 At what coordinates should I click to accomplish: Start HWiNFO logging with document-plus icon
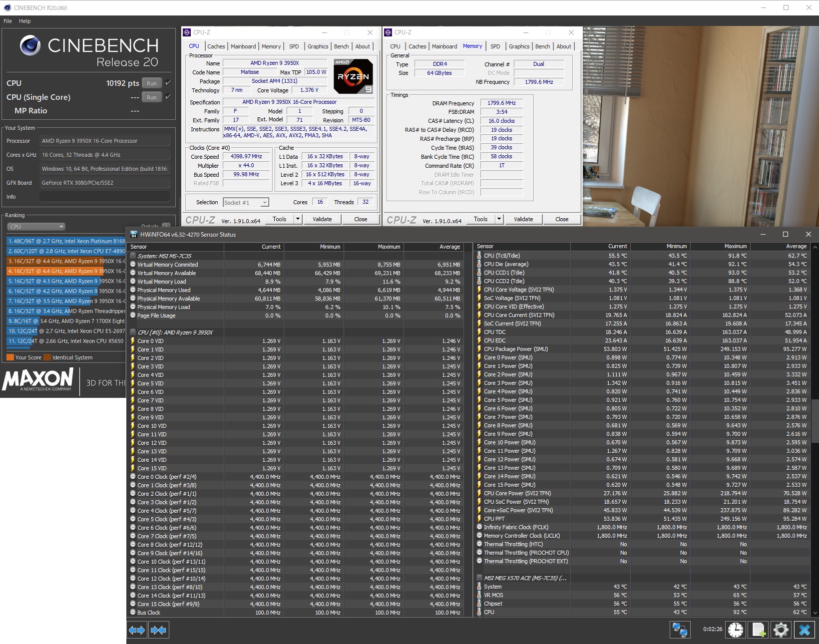tap(759, 630)
